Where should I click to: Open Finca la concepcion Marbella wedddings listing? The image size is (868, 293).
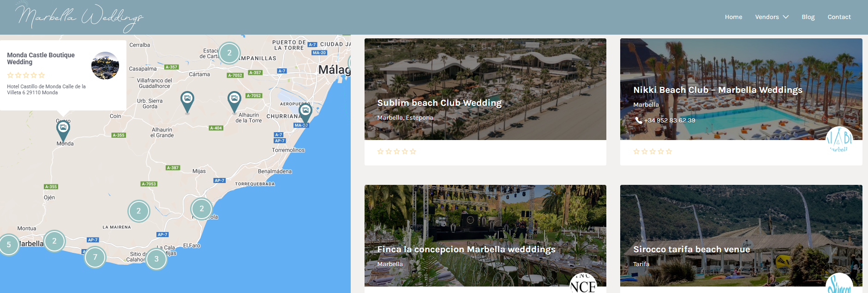pos(466,249)
